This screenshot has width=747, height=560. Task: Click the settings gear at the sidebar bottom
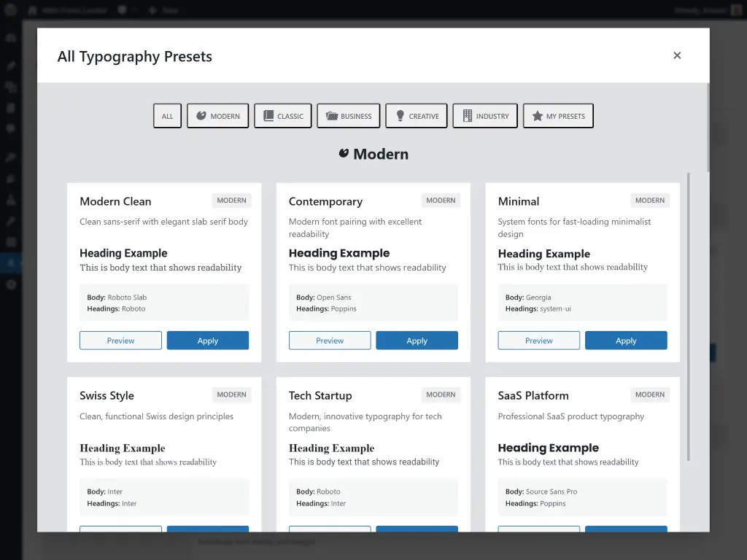10,284
